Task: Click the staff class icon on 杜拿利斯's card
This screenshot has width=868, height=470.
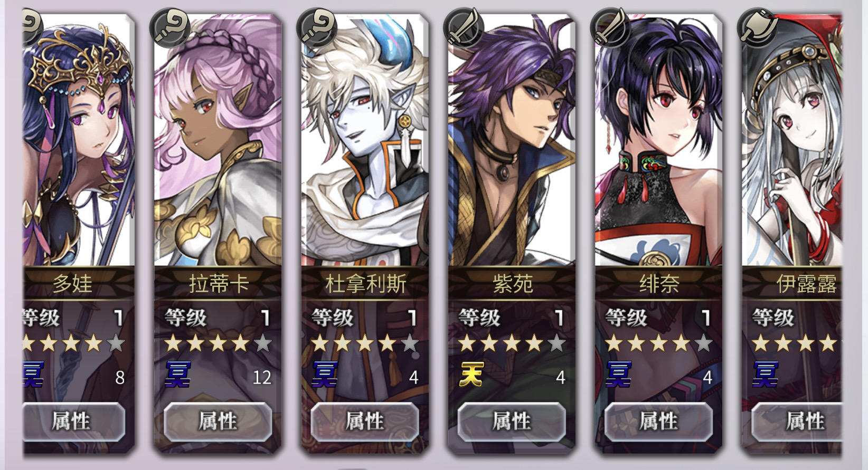Action: point(317,28)
